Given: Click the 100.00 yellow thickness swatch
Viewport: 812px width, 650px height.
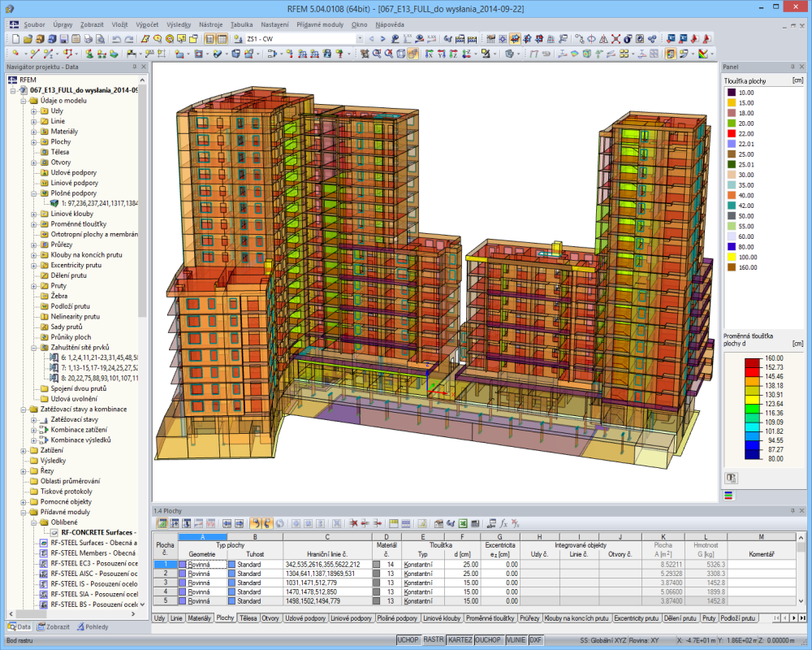Looking at the screenshot, I should 732,257.
